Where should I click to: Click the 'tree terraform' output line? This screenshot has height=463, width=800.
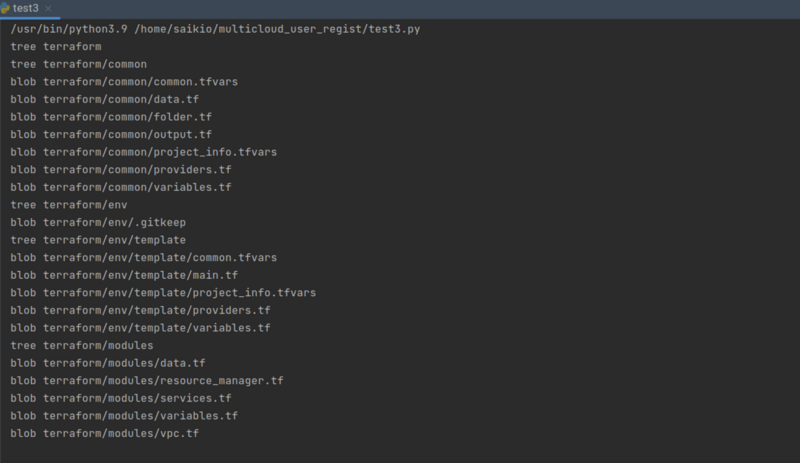point(56,47)
